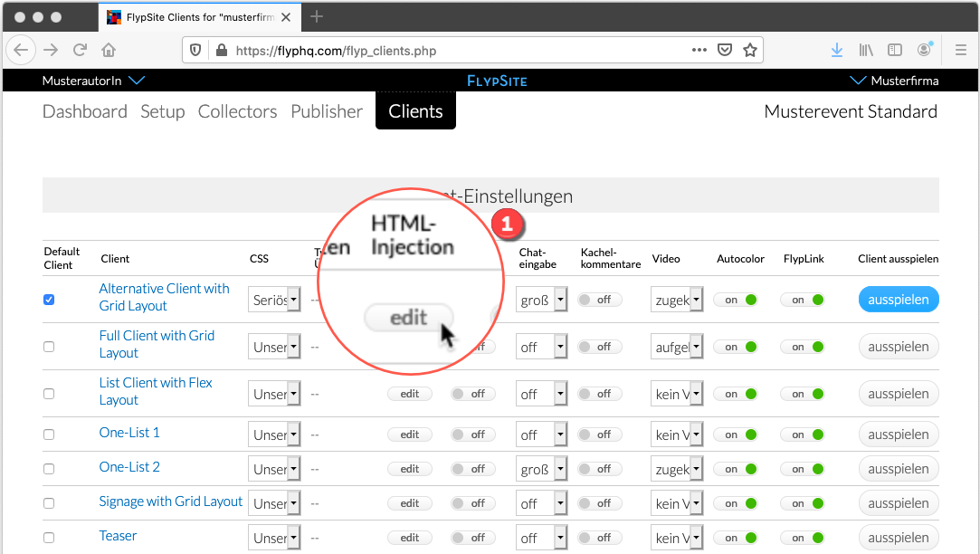Click ausspielen for Signage with Grid Layout
This screenshot has height=554, width=980.
(899, 503)
